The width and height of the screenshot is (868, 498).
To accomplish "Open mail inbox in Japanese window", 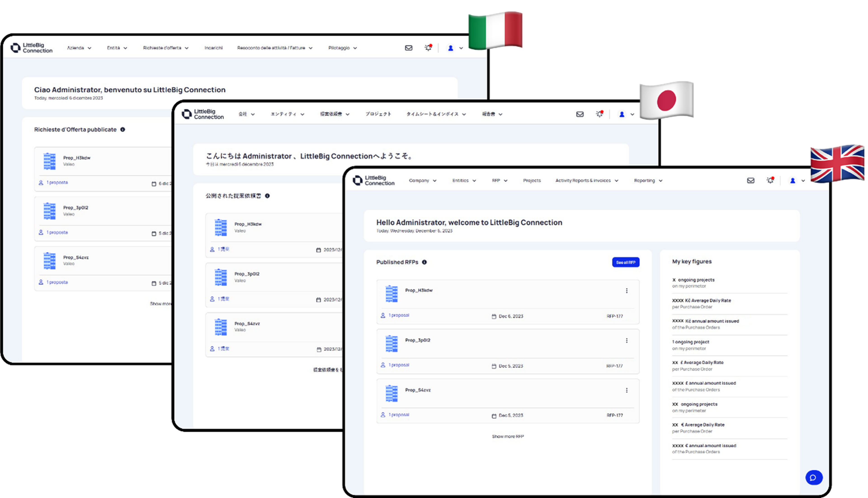I will [580, 114].
